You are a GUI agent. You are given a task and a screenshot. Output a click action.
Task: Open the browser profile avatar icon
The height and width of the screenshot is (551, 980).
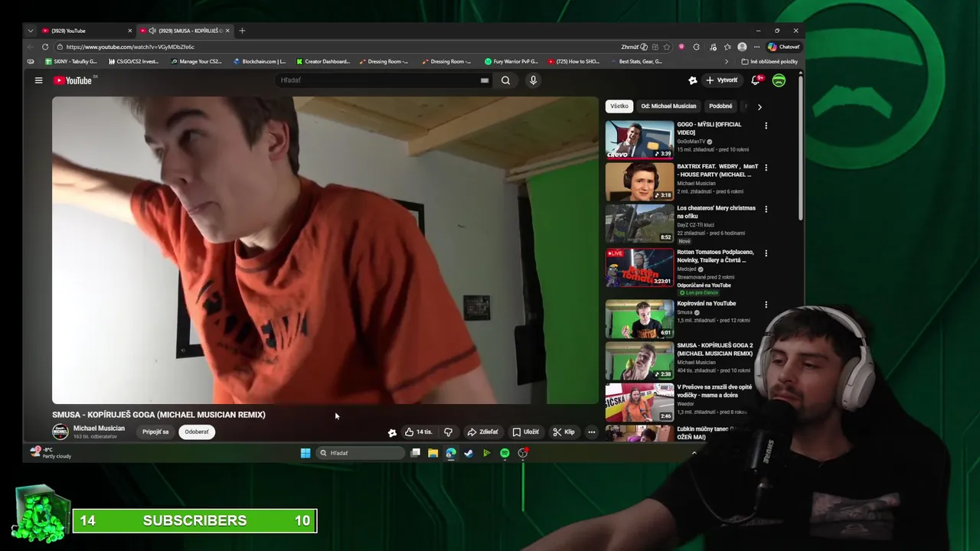point(741,47)
